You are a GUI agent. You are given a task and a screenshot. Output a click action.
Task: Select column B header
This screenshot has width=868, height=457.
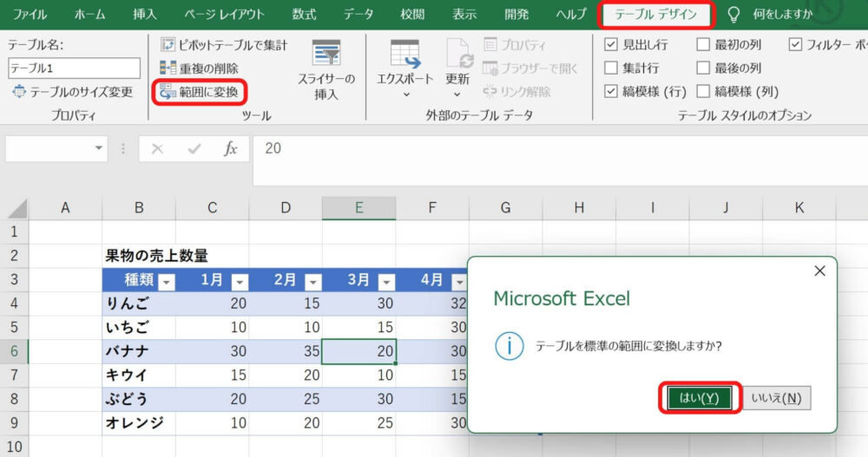pyautogui.click(x=139, y=208)
